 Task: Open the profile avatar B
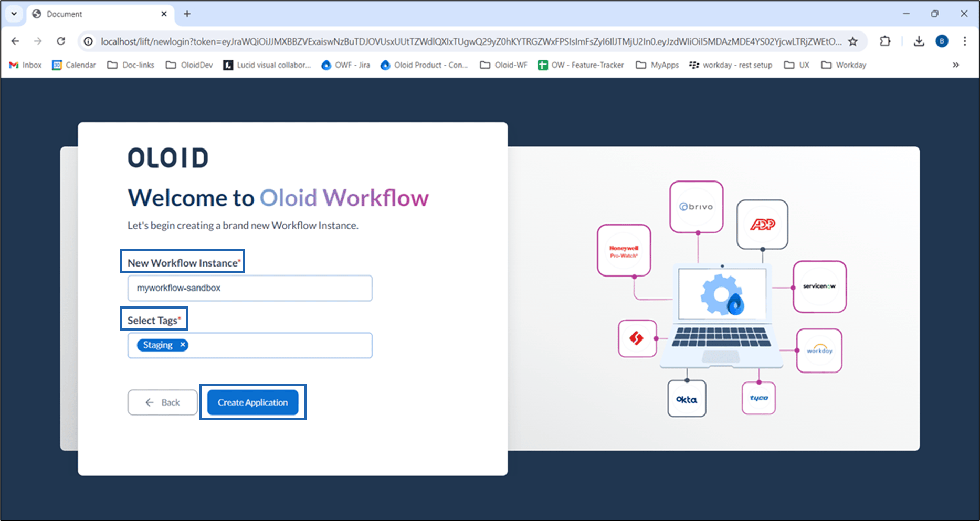click(x=942, y=41)
